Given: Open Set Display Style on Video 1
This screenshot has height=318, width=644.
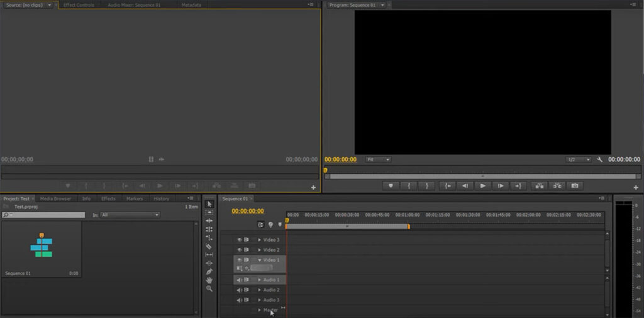Looking at the screenshot, I should point(240,268).
